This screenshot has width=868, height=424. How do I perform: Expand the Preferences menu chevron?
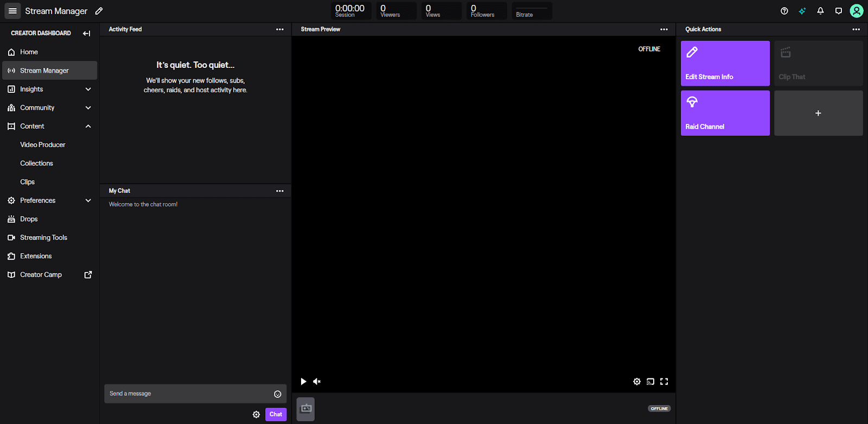coord(88,200)
